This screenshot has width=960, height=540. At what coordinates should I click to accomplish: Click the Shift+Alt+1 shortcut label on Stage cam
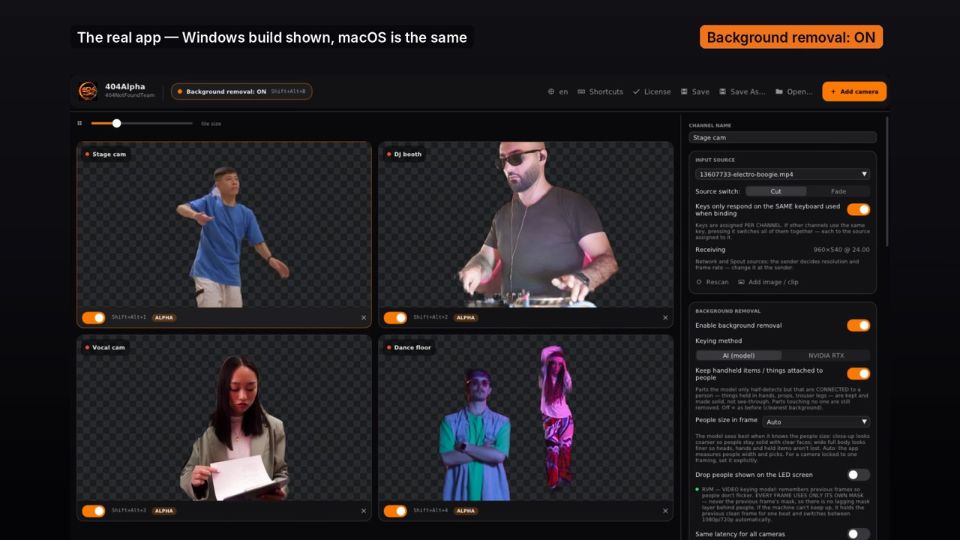point(129,317)
